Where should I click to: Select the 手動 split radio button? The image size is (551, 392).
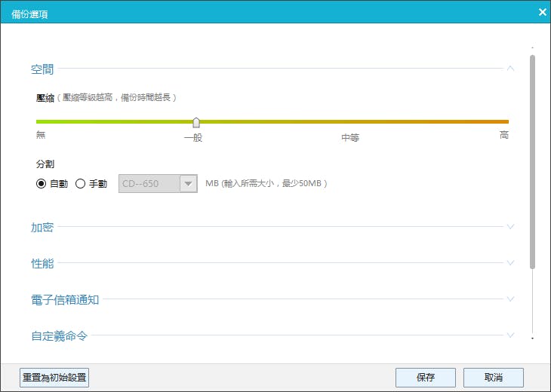coord(81,183)
